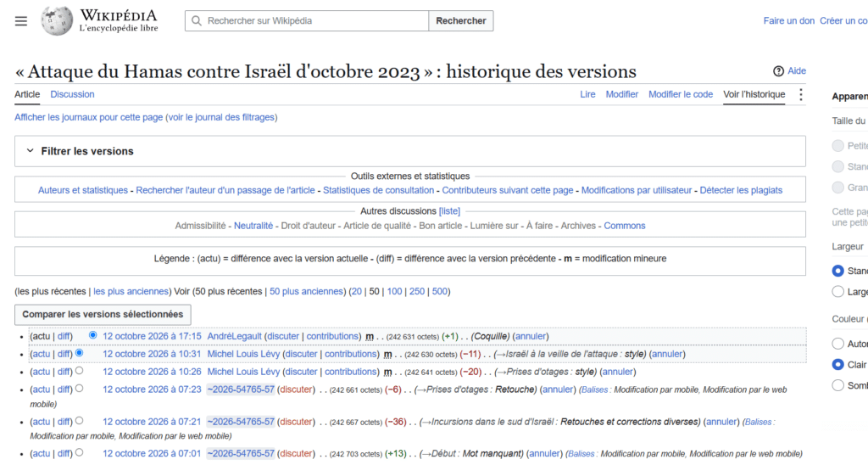Select the Large width radio option
Image resolution: width=868 pixels, height=465 pixels.
coord(838,292)
